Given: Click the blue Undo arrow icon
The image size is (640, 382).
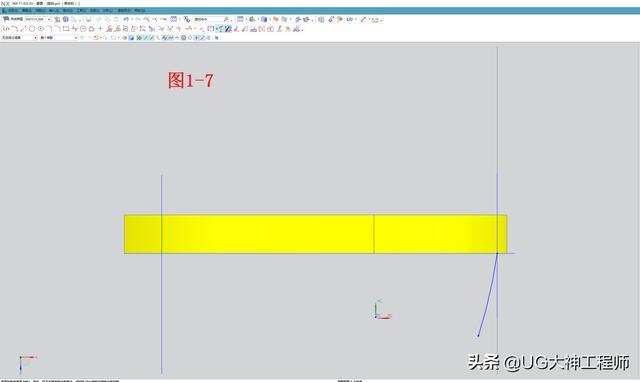Looking at the screenshot, I should pos(126,19).
